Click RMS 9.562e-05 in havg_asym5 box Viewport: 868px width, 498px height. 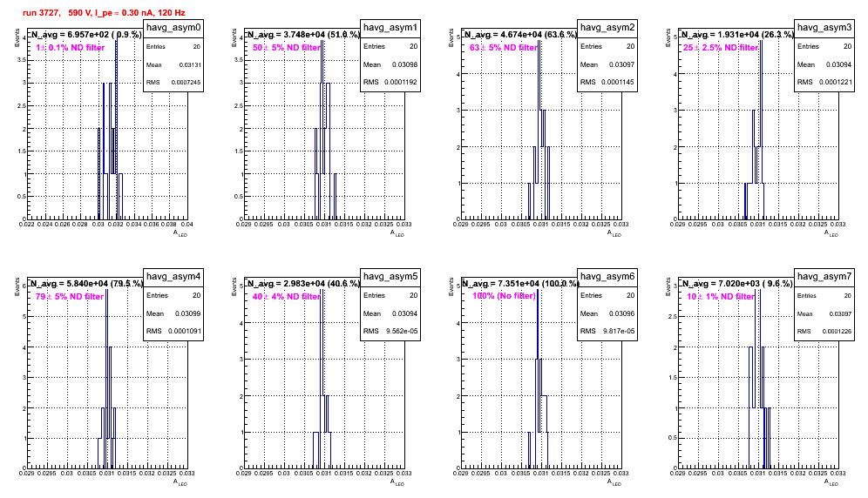pos(390,332)
